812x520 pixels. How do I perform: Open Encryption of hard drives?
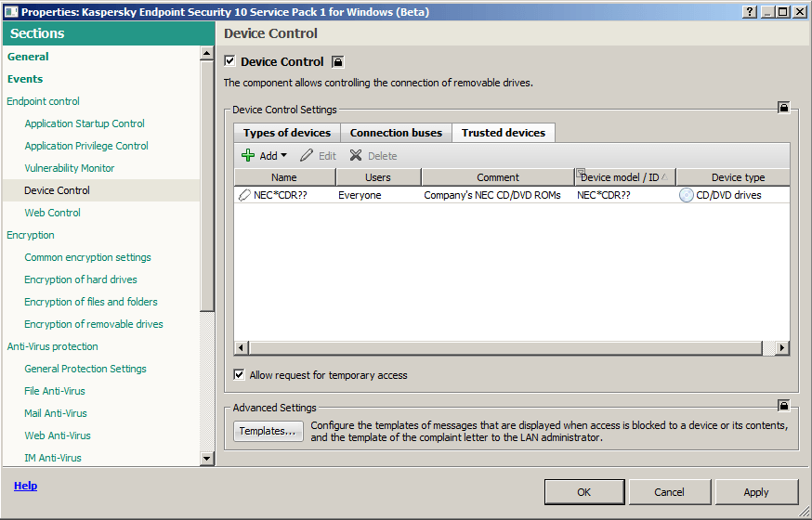pos(81,279)
